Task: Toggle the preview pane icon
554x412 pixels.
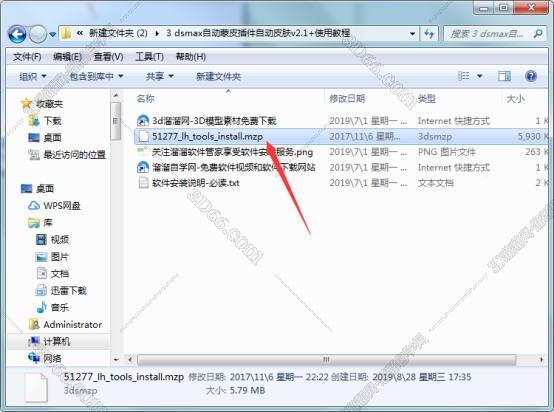Action: point(504,76)
